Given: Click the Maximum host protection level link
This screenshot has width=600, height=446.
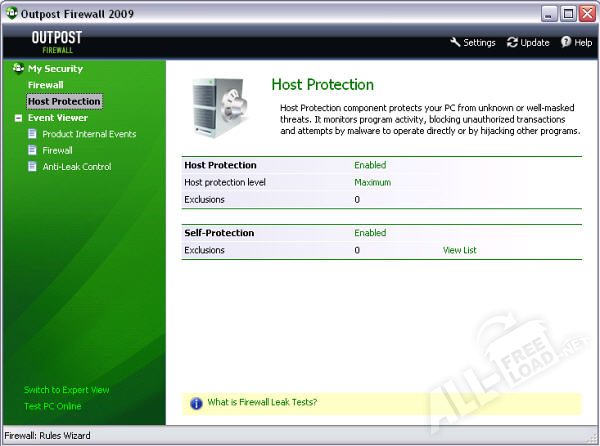Looking at the screenshot, I should tap(372, 182).
